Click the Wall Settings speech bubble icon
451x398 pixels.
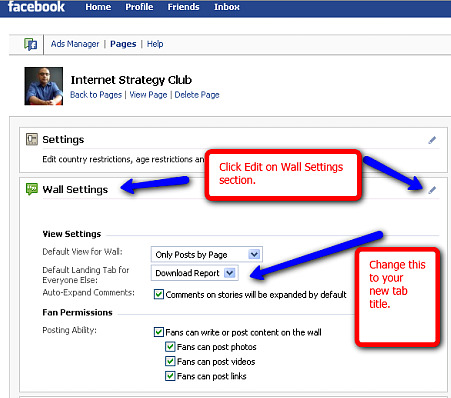click(32, 189)
